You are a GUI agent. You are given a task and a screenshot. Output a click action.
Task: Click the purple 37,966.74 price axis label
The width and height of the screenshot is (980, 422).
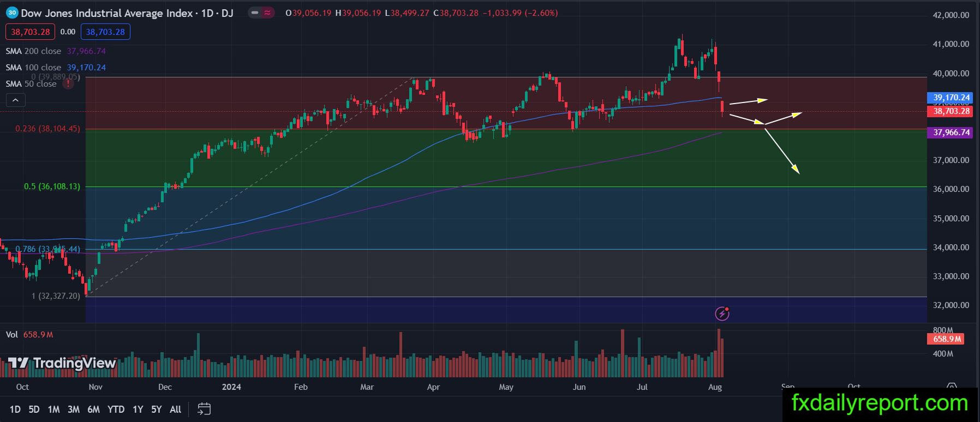coord(950,132)
